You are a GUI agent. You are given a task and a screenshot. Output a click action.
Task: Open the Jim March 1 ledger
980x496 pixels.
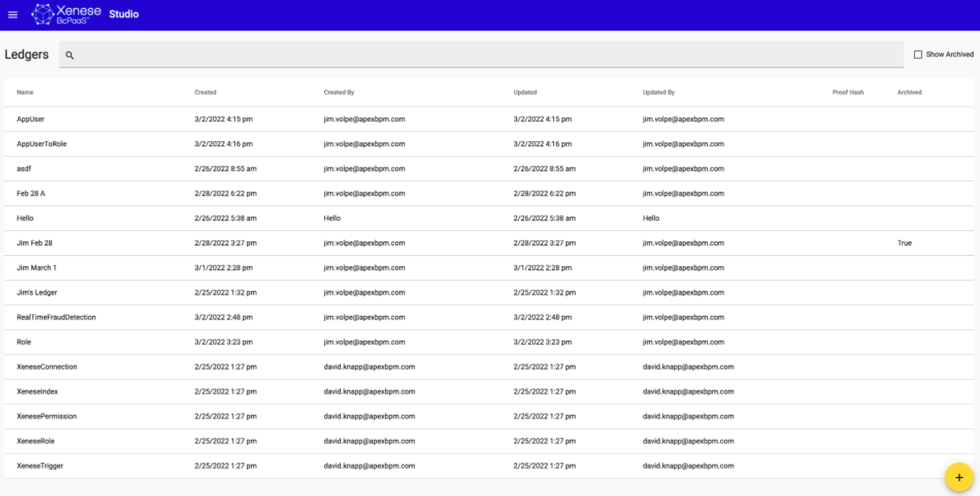click(36, 267)
